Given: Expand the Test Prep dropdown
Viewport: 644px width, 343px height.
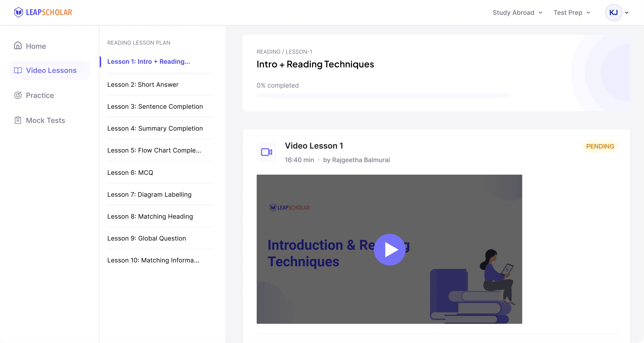Looking at the screenshot, I should pyautogui.click(x=572, y=13).
